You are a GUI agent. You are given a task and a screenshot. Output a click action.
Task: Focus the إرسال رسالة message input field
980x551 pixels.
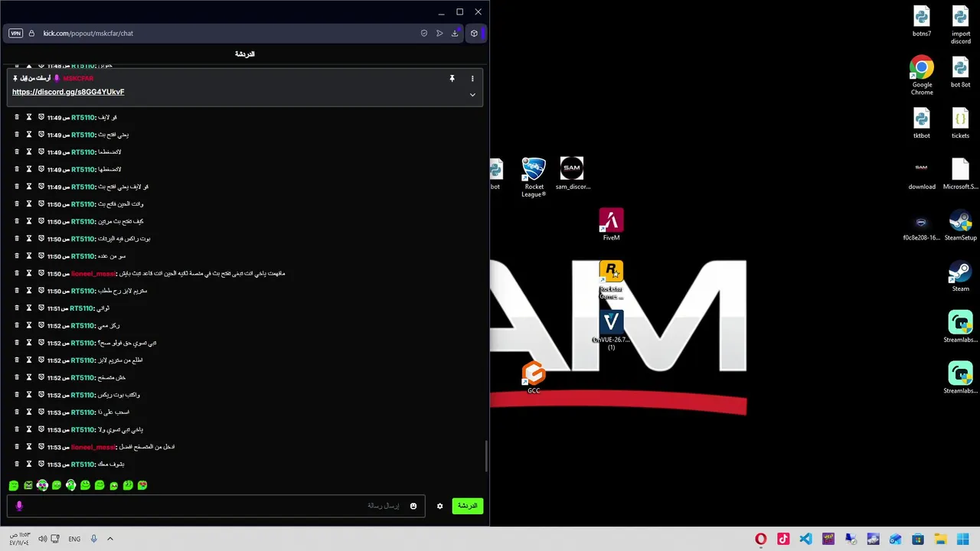click(214, 506)
